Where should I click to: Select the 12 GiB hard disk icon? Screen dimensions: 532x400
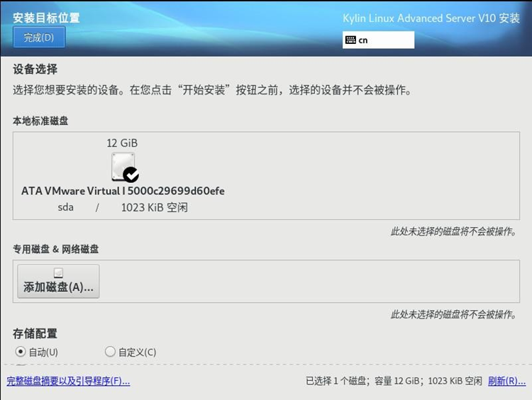point(123,166)
